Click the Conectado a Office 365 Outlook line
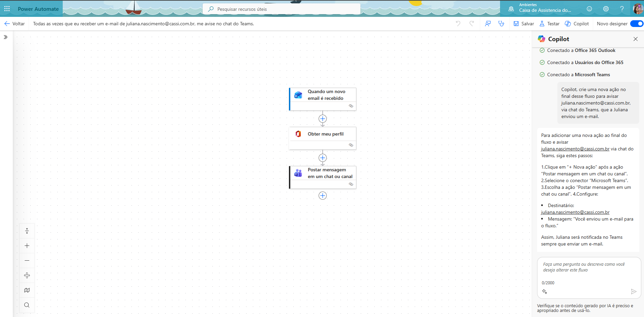644x317 pixels. tap(581, 50)
